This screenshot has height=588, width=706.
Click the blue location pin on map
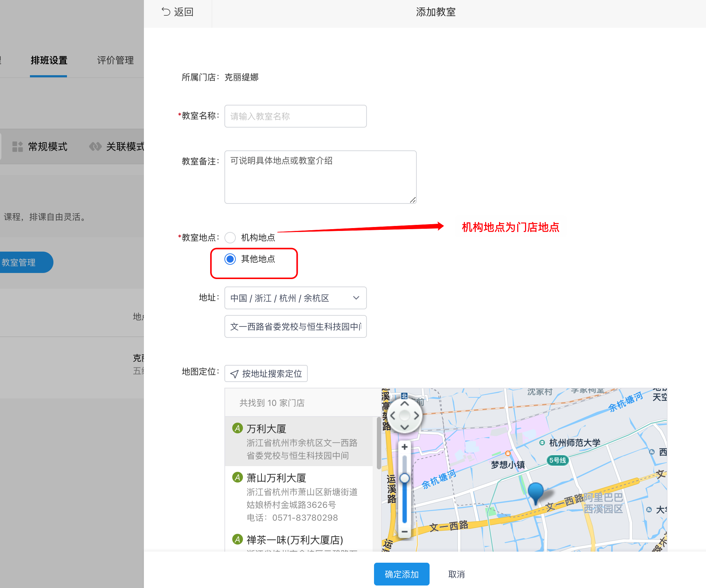point(535,494)
